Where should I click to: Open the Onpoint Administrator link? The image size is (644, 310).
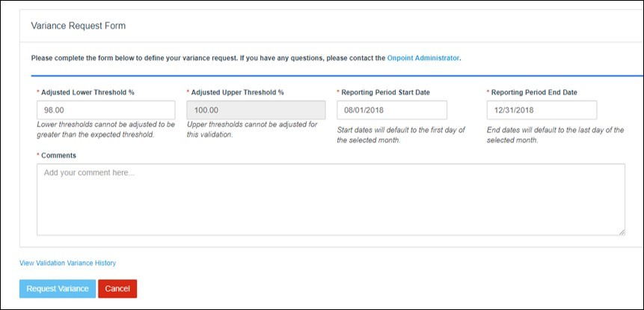423,58
